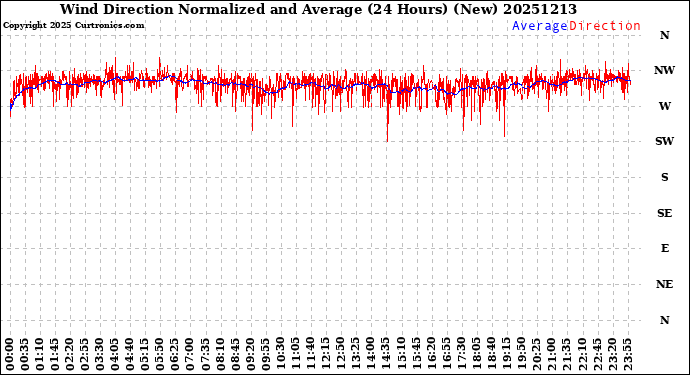Click the 'W' axis label
This screenshot has height=375, width=690.
664,106
